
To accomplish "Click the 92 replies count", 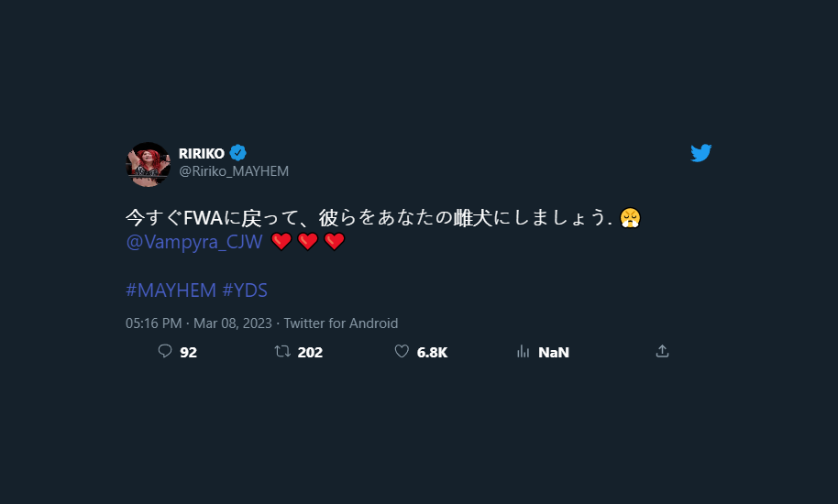I will [x=189, y=352].
